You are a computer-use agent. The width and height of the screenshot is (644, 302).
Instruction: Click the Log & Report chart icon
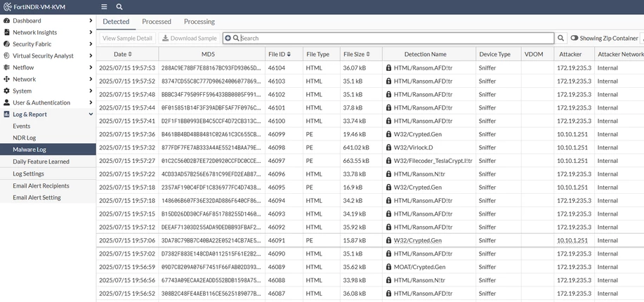coord(6,114)
